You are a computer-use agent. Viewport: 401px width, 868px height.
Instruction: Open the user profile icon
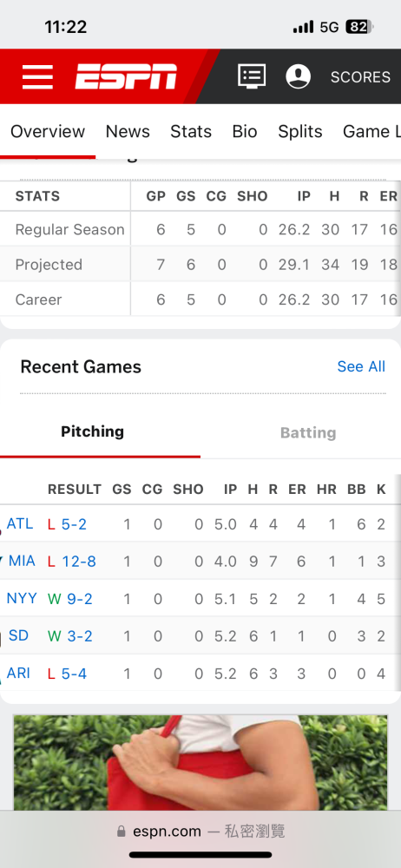(x=298, y=76)
